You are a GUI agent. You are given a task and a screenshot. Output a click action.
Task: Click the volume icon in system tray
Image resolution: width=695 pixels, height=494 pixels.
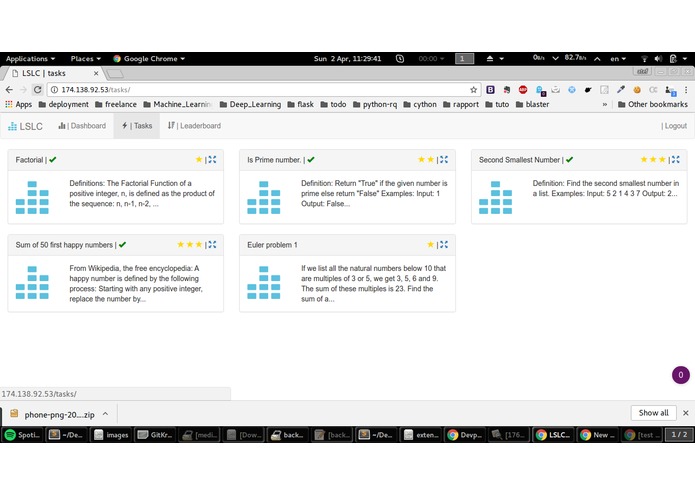(x=658, y=58)
